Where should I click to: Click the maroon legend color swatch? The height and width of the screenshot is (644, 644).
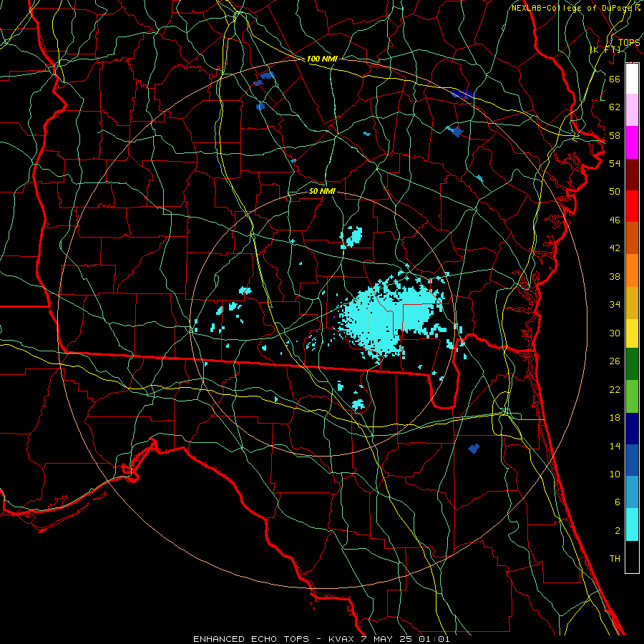coord(632,174)
